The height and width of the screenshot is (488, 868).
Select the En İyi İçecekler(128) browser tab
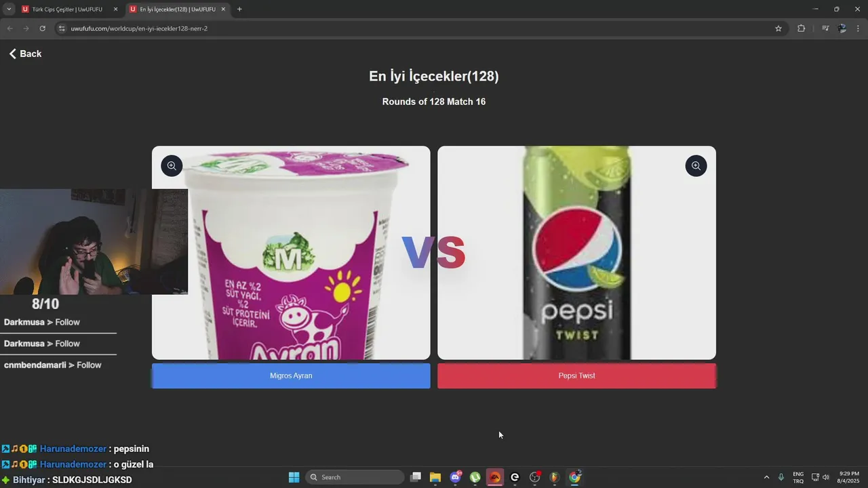[x=177, y=9]
